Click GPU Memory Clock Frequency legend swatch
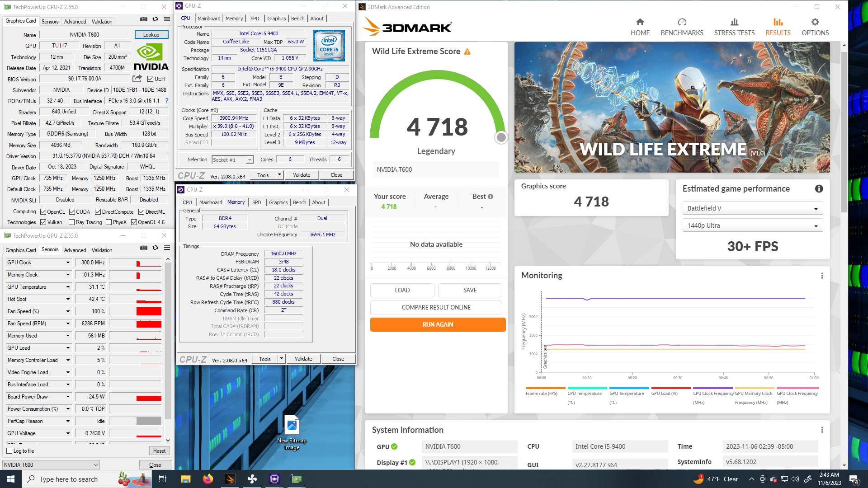This screenshot has width=868, height=488. (754, 388)
